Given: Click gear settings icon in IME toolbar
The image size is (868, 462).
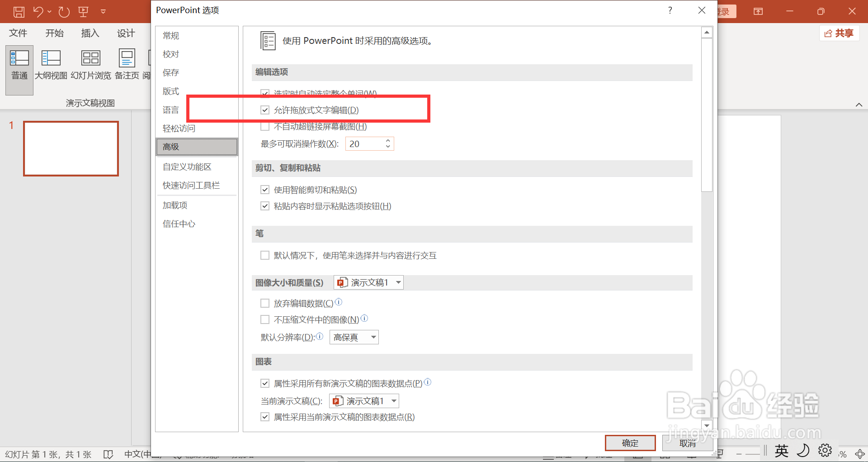Looking at the screenshot, I should pyautogui.click(x=825, y=450).
